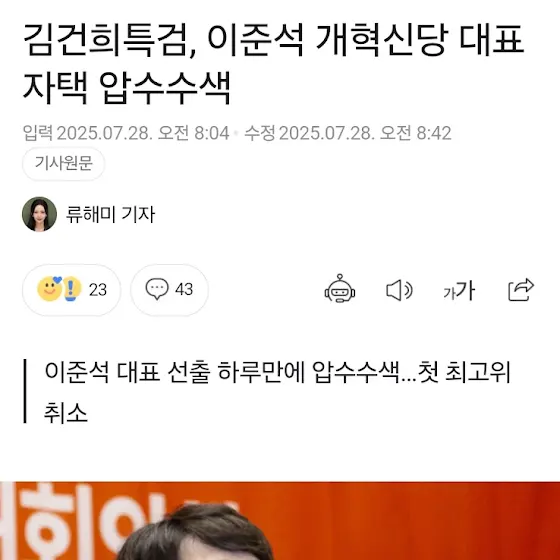Open font size 가가 setting

459,290
